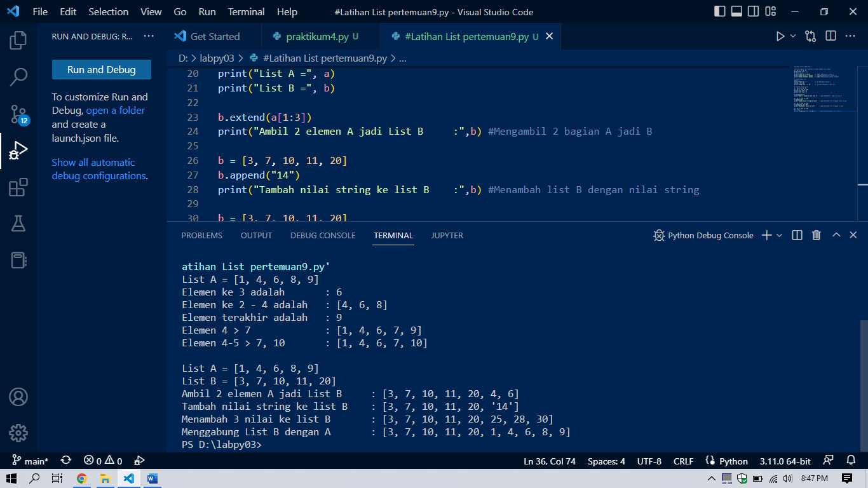Image resolution: width=868 pixels, height=488 pixels.
Task: Click Run and Debug button
Action: (101, 70)
